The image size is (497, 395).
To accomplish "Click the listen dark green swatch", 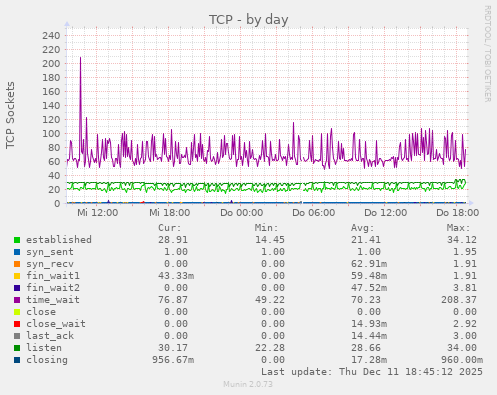I will [17, 348].
